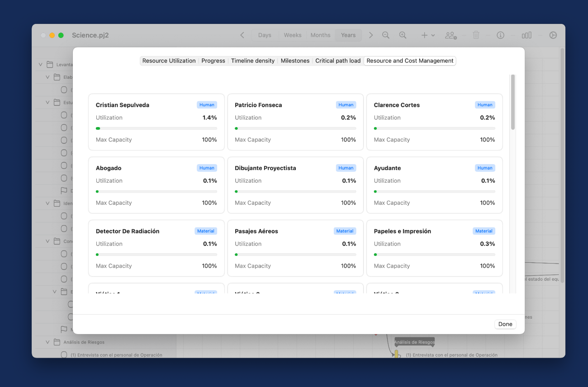Click the plus add item icon

click(424, 35)
